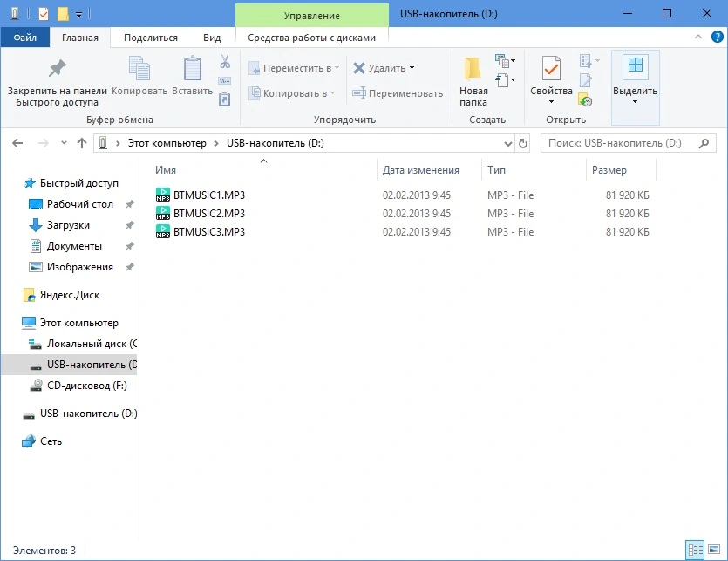Click the Copy path icon below scissors
Viewport: 728px width, 561px height.
(x=225, y=81)
